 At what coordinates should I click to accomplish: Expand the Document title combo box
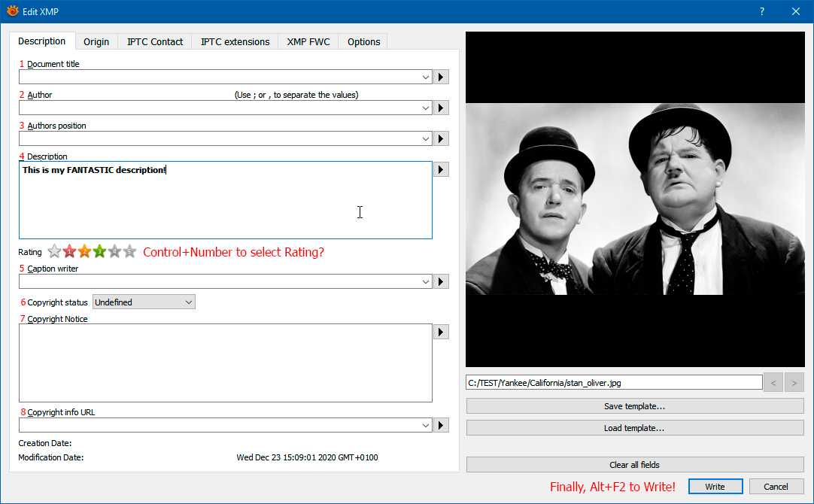click(426, 77)
